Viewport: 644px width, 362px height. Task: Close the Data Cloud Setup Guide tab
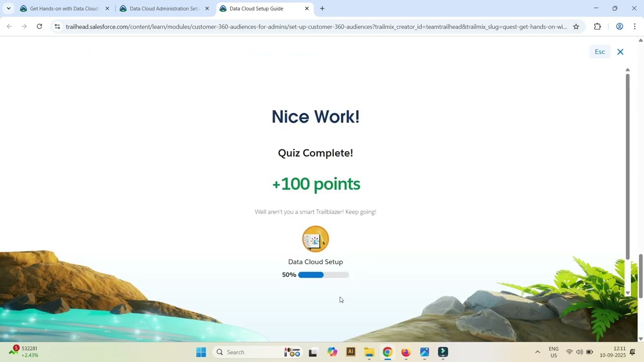pyautogui.click(x=307, y=9)
